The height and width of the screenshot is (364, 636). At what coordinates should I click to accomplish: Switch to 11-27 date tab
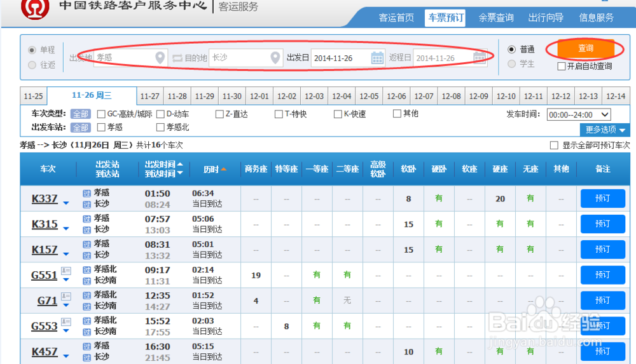pos(149,97)
